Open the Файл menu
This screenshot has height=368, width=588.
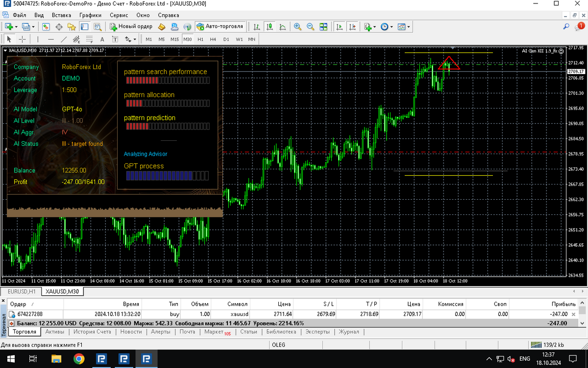click(19, 15)
